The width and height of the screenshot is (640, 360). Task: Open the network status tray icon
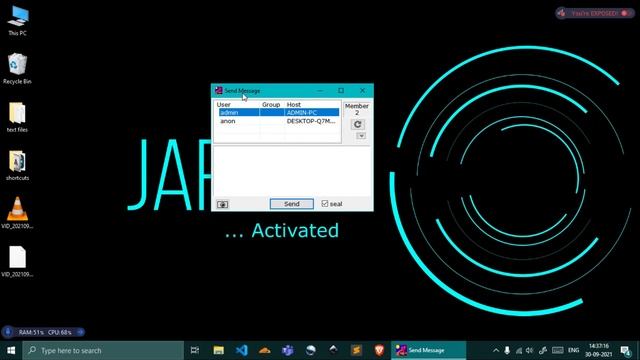coord(518,350)
